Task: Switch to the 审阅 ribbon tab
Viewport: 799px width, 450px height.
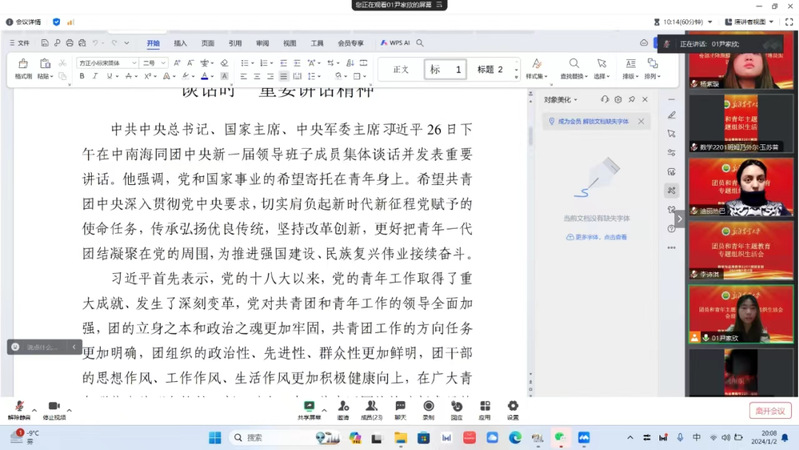Action: (262, 43)
